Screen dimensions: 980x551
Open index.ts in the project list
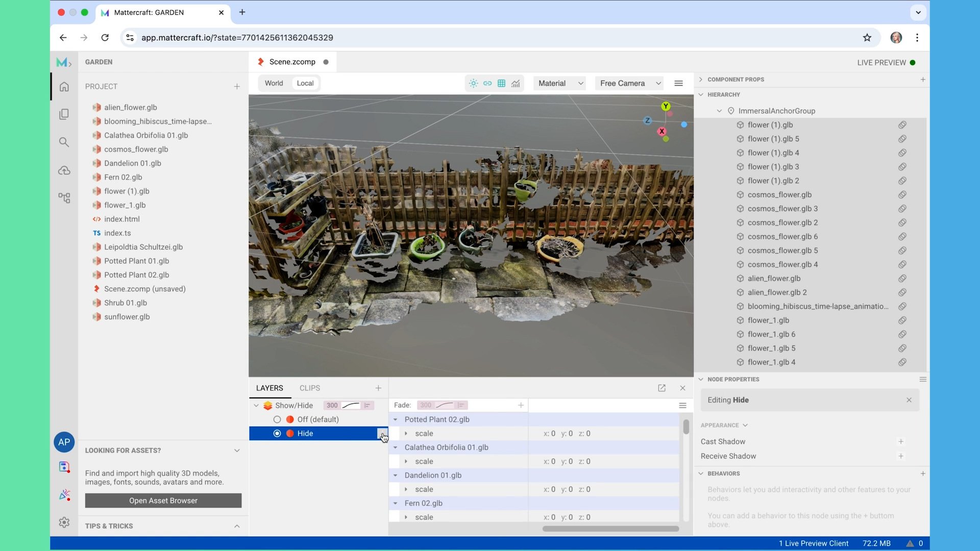pyautogui.click(x=117, y=233)
